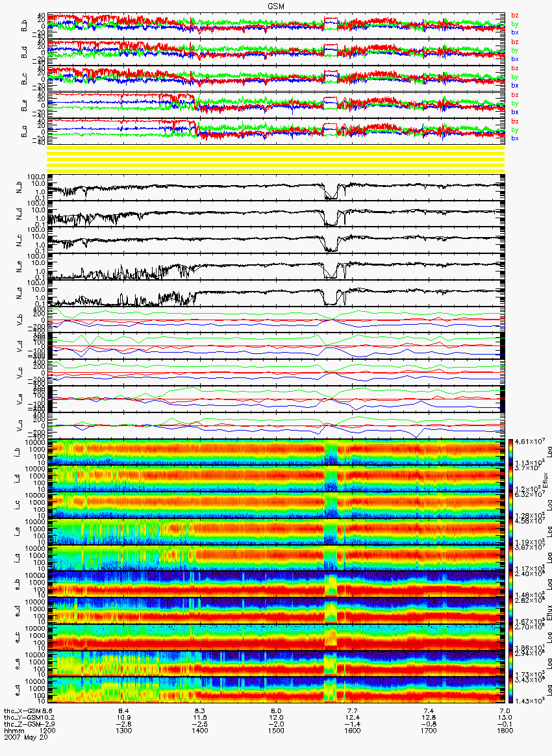Click the 1.43×10^3 color scale minimum
The width and height of the screenshot is (552, 756).
(x=531, y=699)
